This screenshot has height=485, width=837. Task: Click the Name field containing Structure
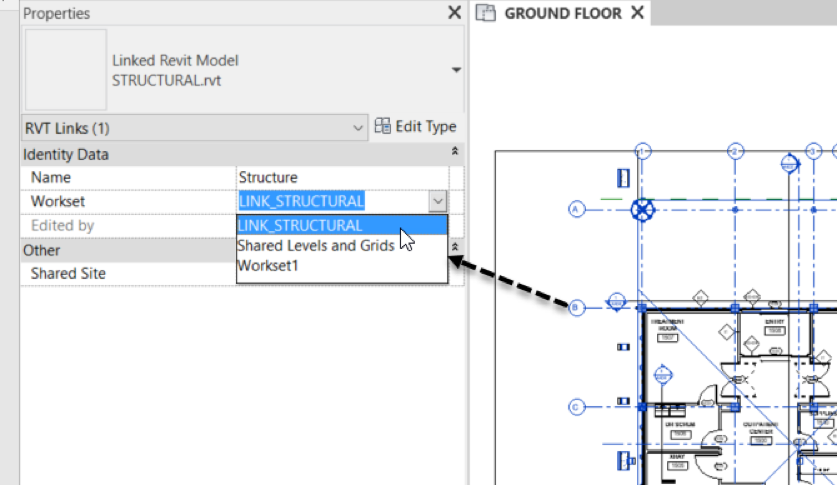point(340,177)
